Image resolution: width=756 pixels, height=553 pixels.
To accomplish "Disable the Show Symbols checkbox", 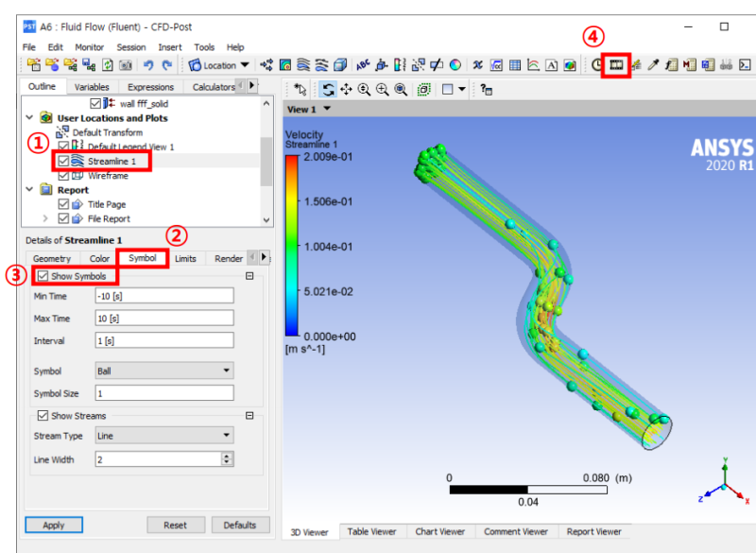I will 43,276.
